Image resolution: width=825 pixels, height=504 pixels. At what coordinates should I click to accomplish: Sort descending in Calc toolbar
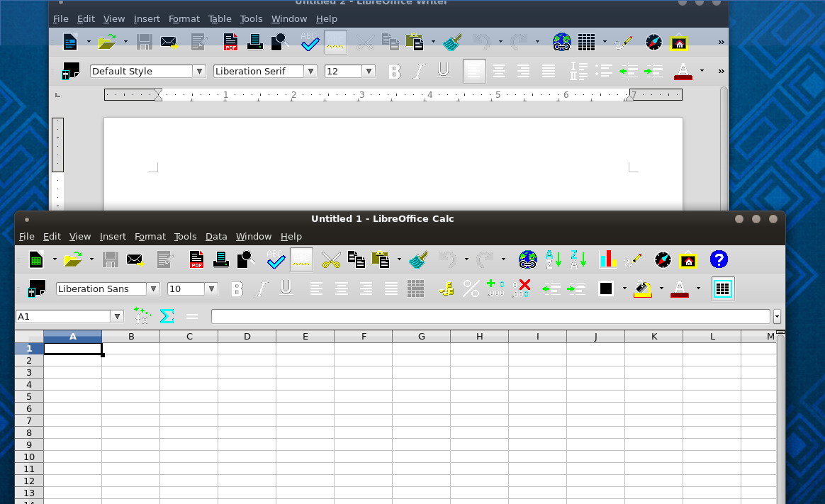[x=578, y=259]
